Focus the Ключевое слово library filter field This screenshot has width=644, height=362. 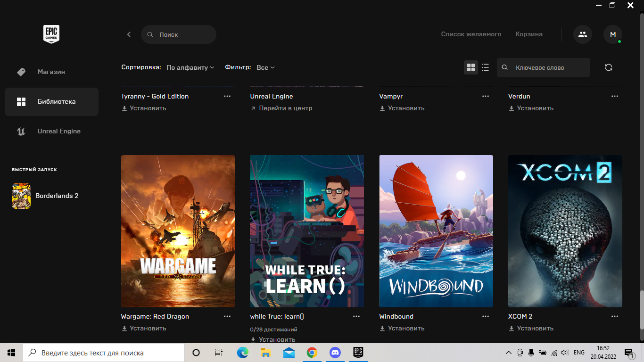coord(544,67)
